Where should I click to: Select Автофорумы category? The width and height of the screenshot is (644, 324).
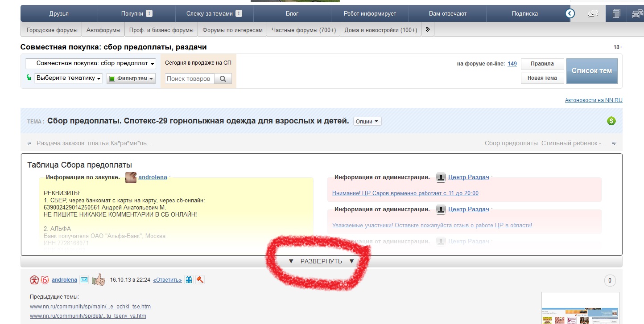point(103,30)
